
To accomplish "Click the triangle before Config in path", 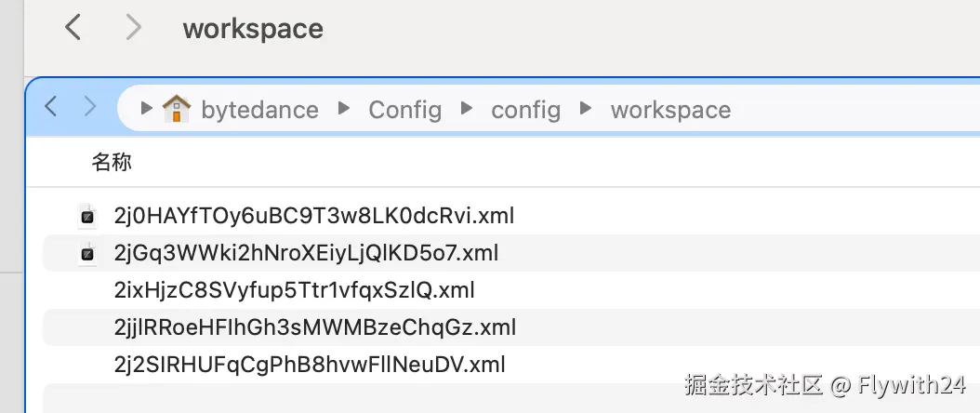I will [x=344, y=109].
